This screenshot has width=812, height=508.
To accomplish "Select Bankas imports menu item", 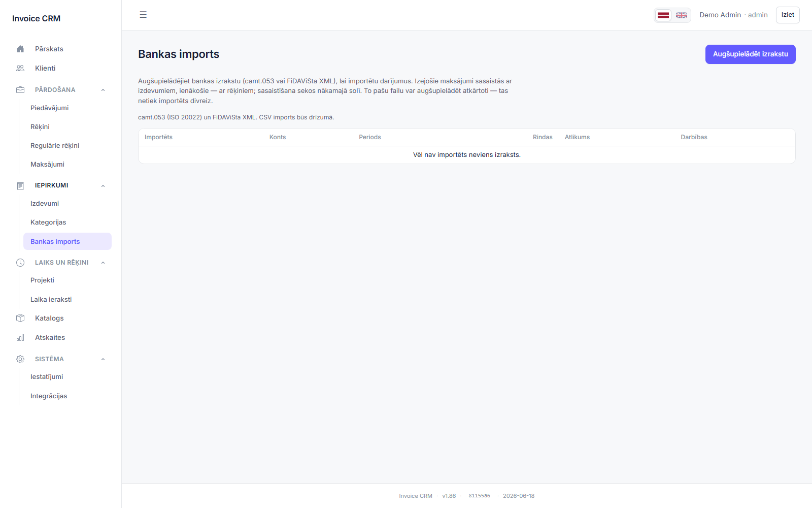I will 67,241.
